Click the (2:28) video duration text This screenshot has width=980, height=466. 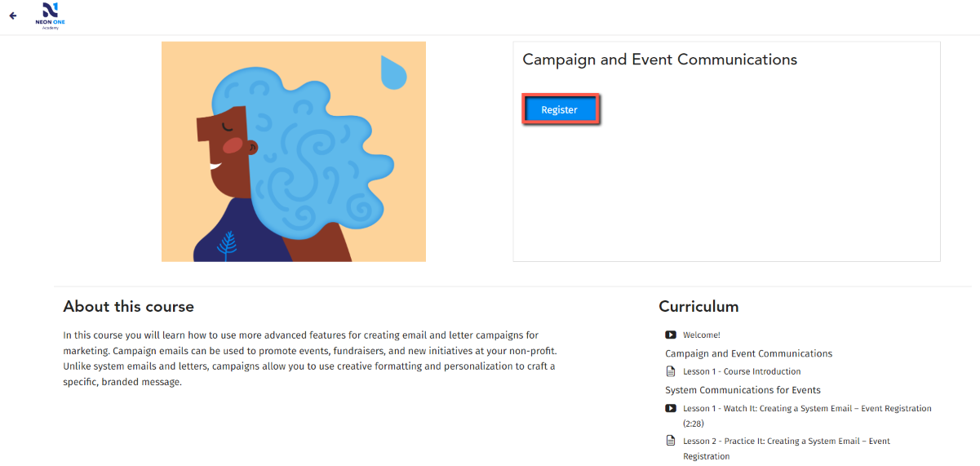pyautogui.click(x=694, y=424)
